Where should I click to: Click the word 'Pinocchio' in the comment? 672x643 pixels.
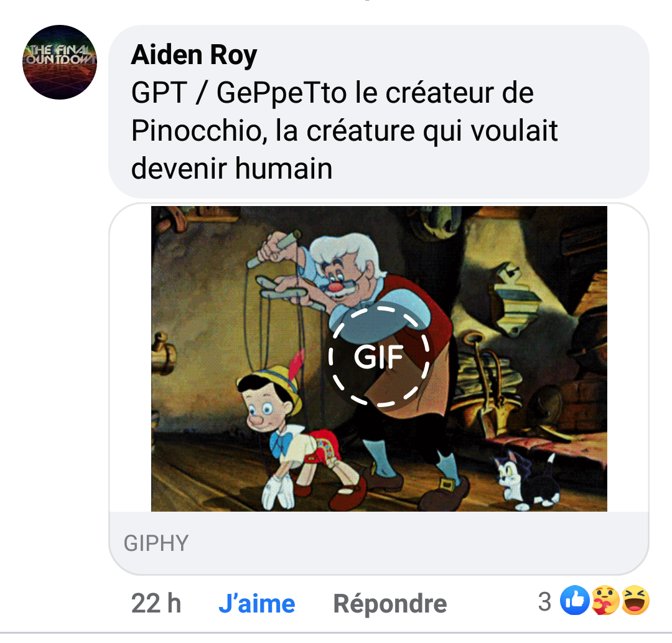[196, 130]
